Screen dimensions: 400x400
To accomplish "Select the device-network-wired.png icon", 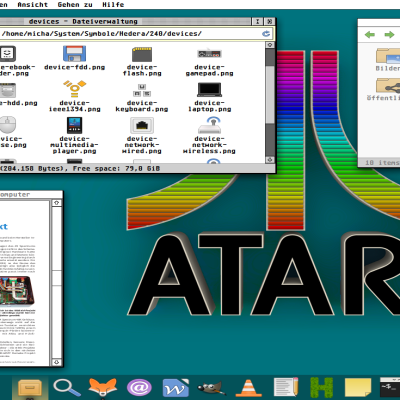I will pyautogui.click(x=142, y=125).
